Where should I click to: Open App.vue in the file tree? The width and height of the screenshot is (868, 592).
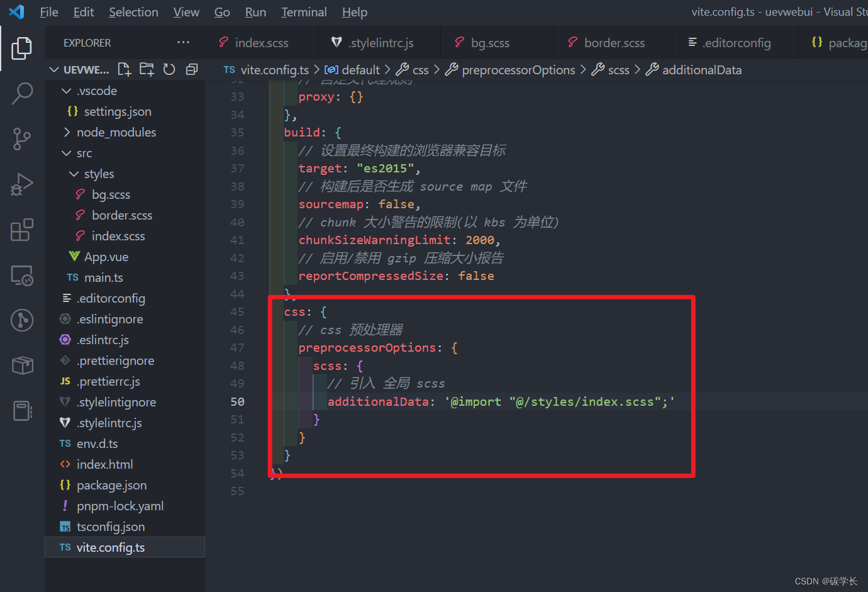tap(125, 257)
